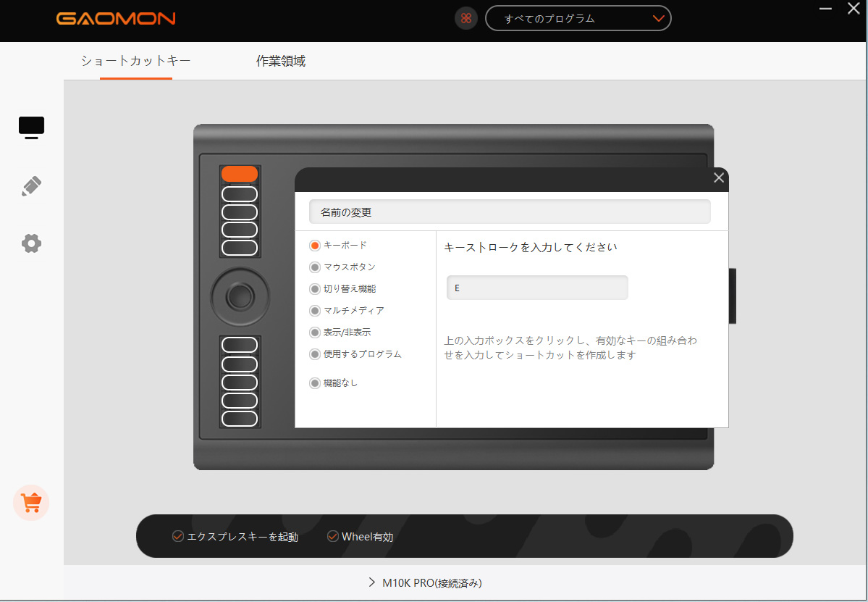Select the マルチメディア radio option

tap(315, 310)
